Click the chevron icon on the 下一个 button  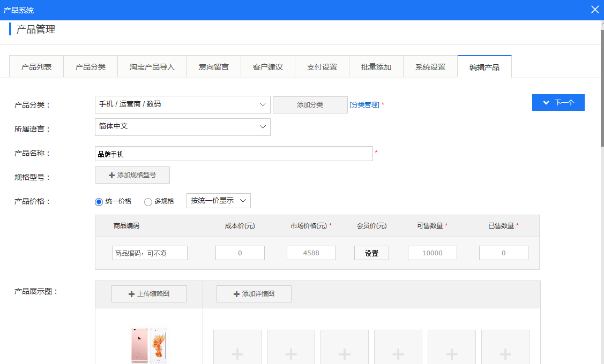tap(547, 102)
